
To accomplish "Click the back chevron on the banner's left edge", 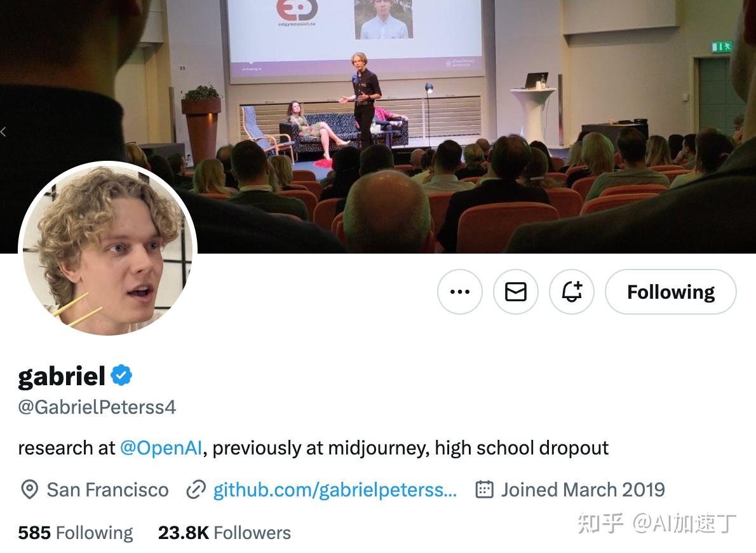I will [x=4, y=132].
